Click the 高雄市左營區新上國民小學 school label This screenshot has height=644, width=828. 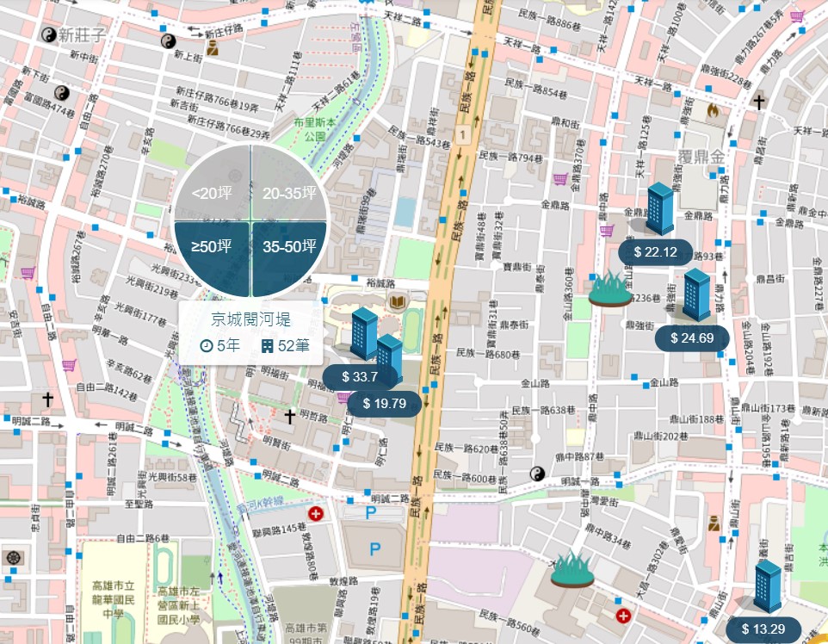tap(178, 605)
